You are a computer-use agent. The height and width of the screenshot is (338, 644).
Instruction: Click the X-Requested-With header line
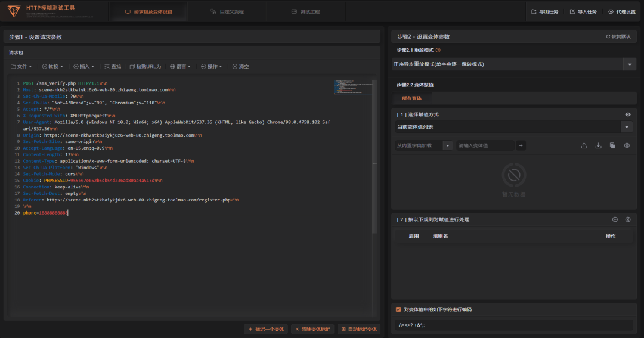[x=69, y=116]
